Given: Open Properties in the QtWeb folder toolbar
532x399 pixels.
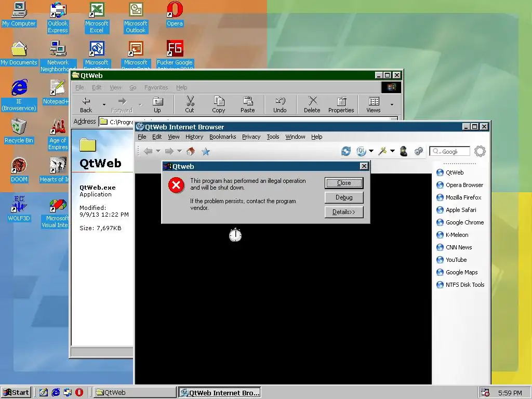Looking at the screenshot, I should [x=341, y=104].
